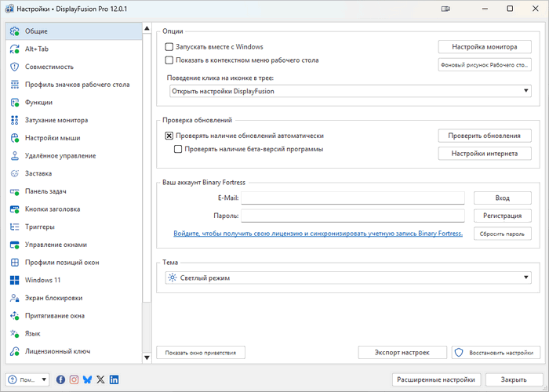Click the Экран блокировки sidebar icon
Screen dimensions: 549x392
pos(15,298)
